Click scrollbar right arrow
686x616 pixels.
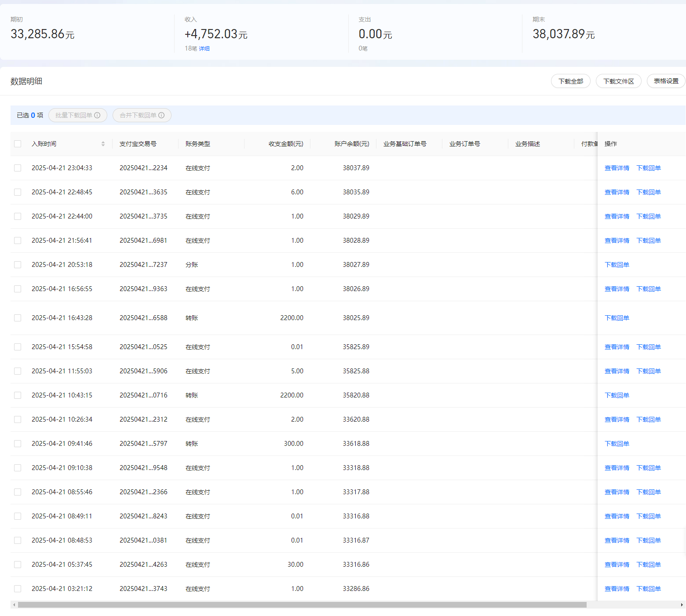click(x=682, y=605)
